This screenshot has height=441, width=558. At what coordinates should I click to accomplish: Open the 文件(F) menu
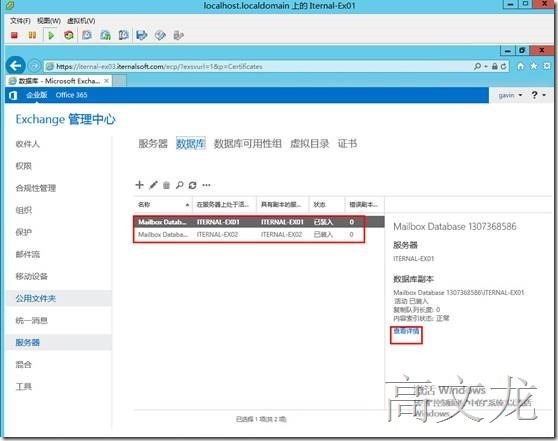click(20, 21)
